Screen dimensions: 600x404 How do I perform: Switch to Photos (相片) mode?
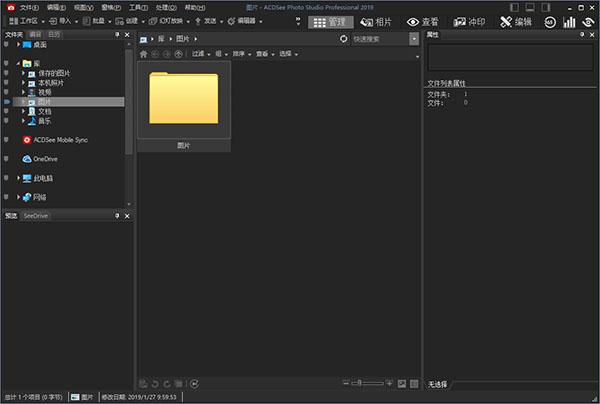coord(376,22)
